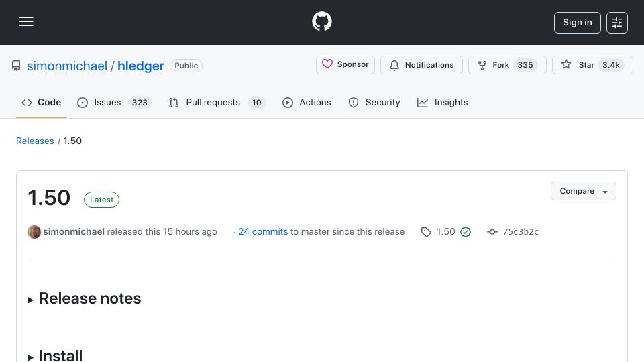
Task: Click the tag icon next to 1.50
Action: 426,233
